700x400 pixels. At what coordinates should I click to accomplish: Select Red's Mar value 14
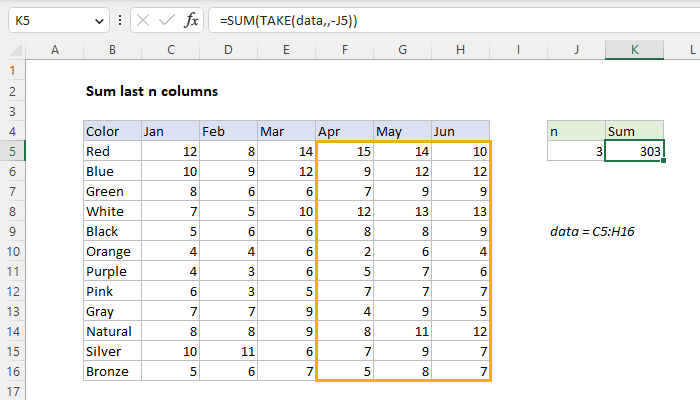[287, 151]
